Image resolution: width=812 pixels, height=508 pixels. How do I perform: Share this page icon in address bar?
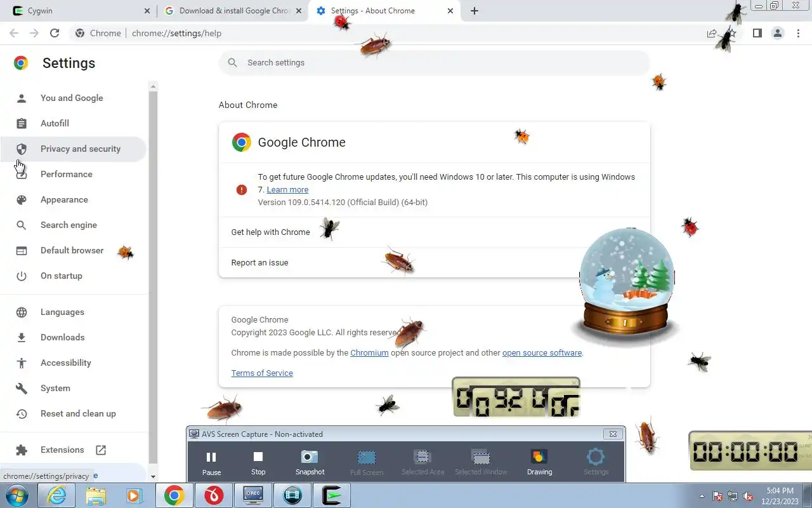pyautogui.click(x=712, y=33)
